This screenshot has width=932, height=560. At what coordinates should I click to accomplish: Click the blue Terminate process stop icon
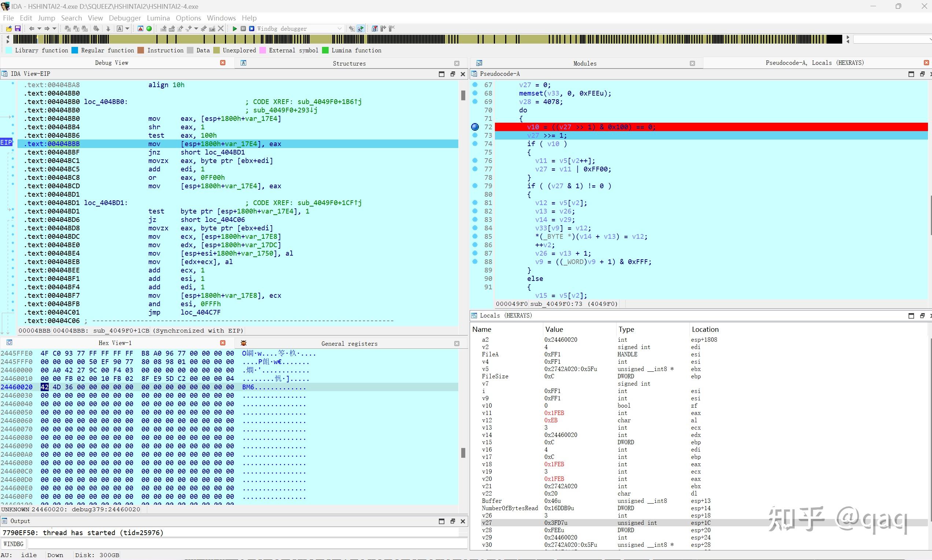pyautogui.click(x=251, y=29)
